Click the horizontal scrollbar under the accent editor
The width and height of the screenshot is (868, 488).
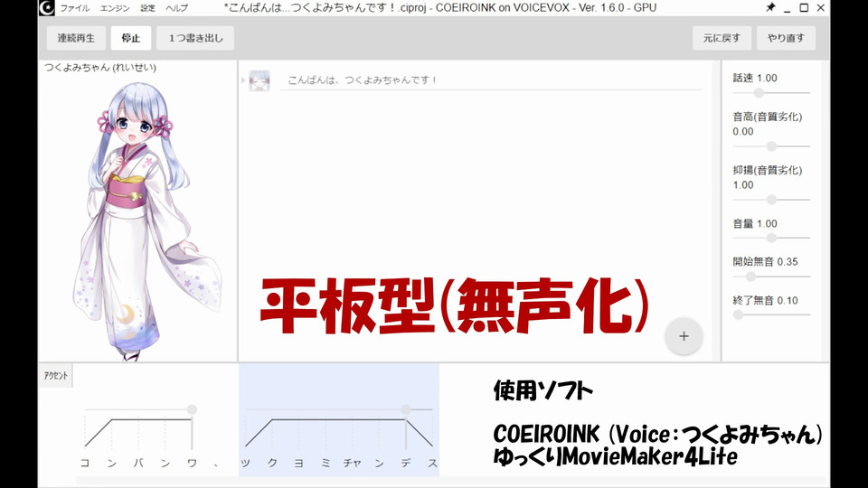pyautogui.click(x=451, y=481)
